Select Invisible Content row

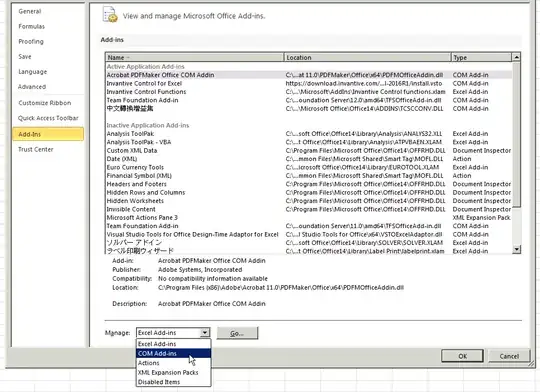coord(309,209)
